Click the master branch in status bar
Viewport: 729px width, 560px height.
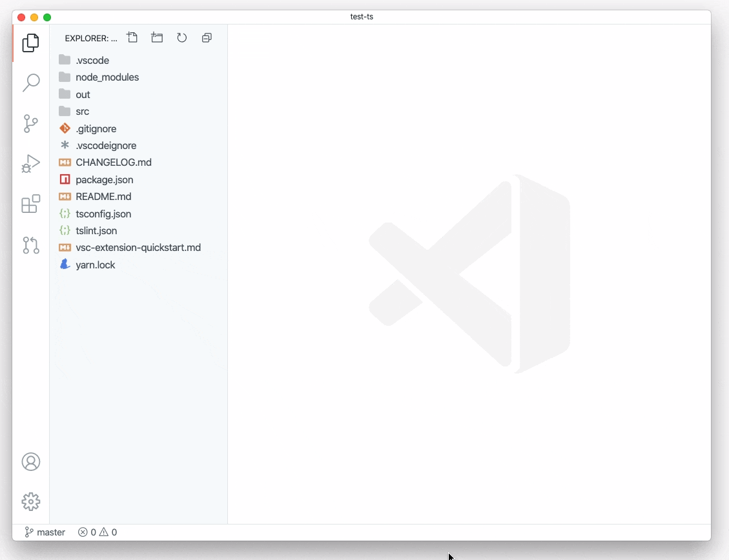click(x=45, y=532)
